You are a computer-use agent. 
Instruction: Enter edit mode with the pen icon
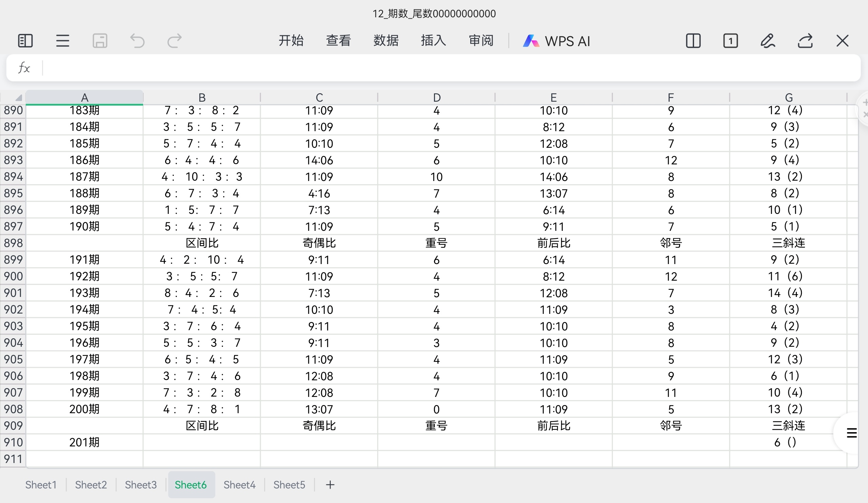(x=768, y=41)
